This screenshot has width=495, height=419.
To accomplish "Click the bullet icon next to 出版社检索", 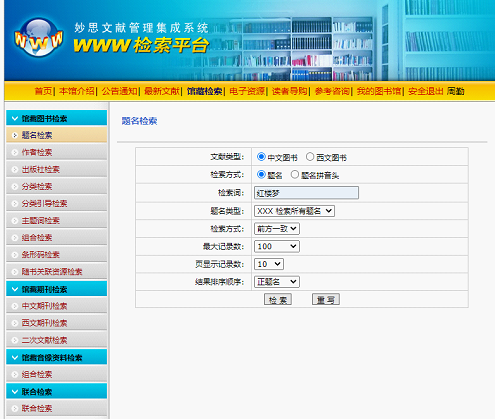I will [x=15, y=169].
